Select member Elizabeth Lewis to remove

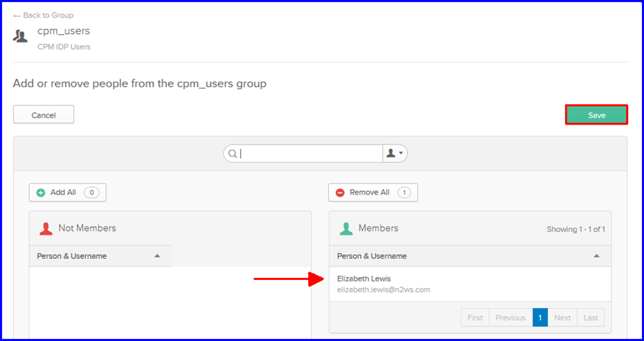(470, 284)
